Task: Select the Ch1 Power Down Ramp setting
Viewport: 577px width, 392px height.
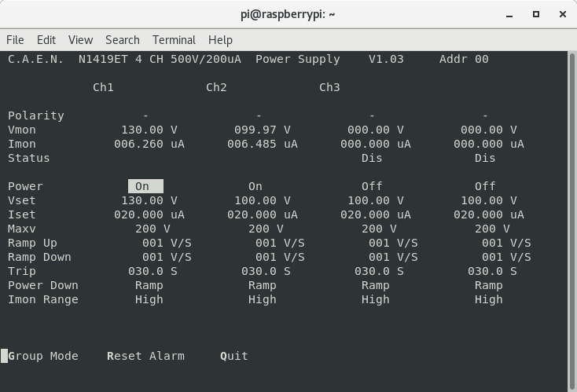Action: (149, 285)
